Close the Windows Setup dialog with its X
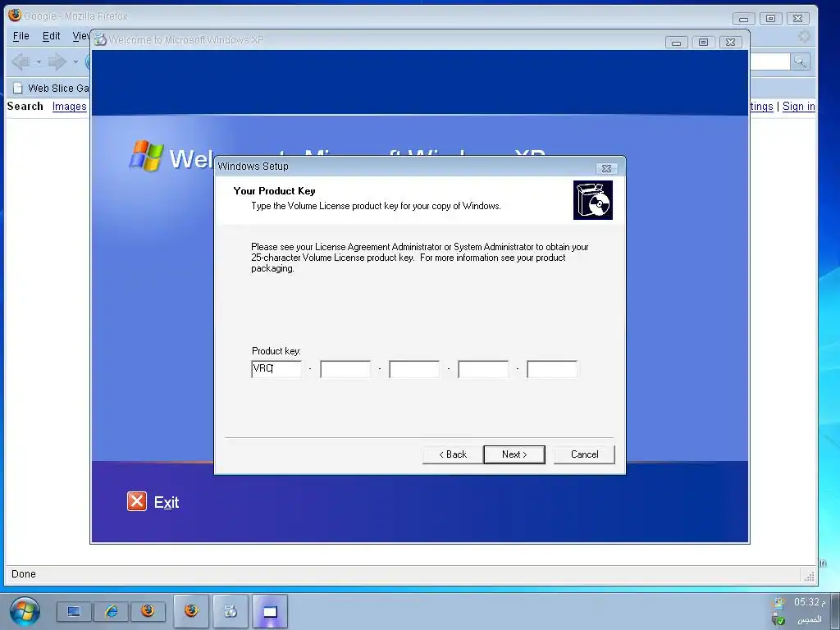Image resolution: width=840 pixels, height=630 pixels. [606, 168]
